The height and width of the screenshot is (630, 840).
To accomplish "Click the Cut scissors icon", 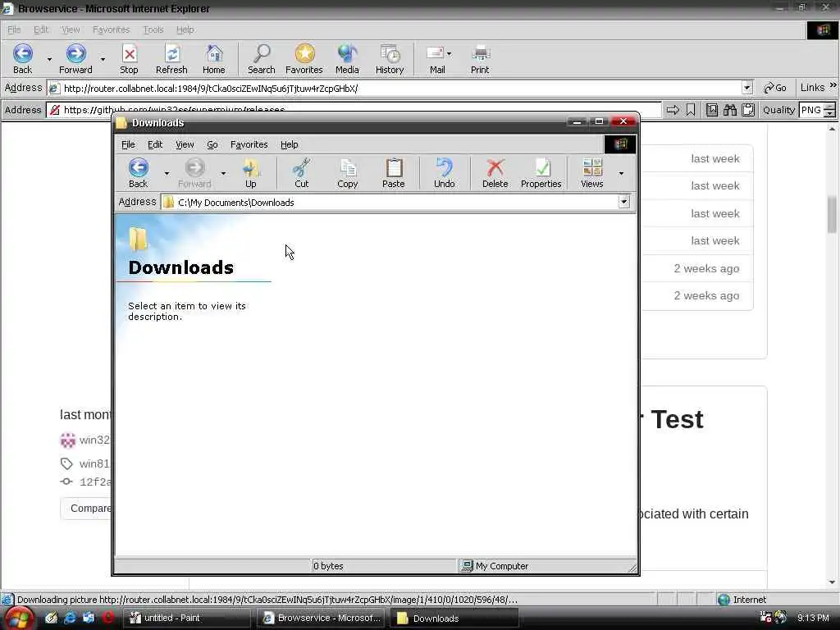I will coord(302,173).
